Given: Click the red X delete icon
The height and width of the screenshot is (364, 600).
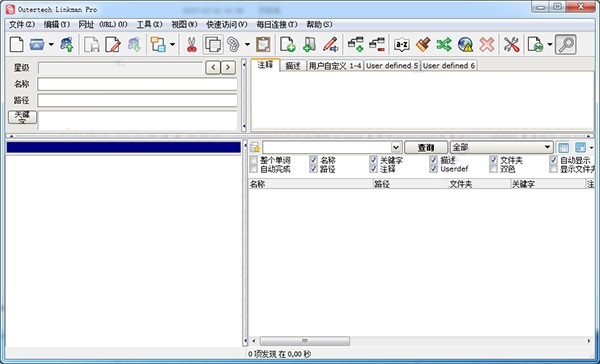Looking at the screenshot, I should click(487, 44).
